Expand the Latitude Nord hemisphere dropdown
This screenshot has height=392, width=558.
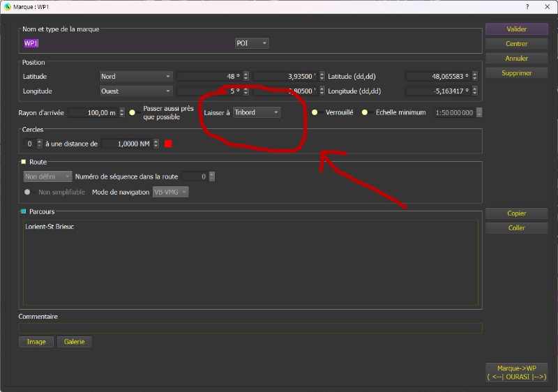click(136, 76)
